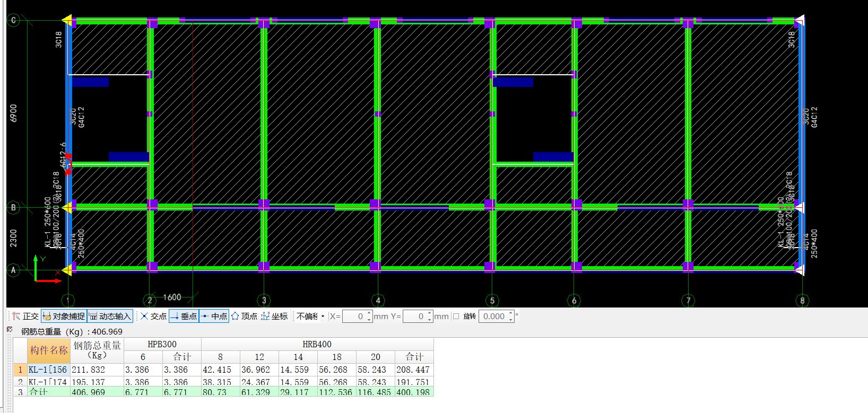The width and height of the screenshot is (868, 413).
Task: Click the HRB400 diameter 14 column header
Action: [x=298, y=357]
